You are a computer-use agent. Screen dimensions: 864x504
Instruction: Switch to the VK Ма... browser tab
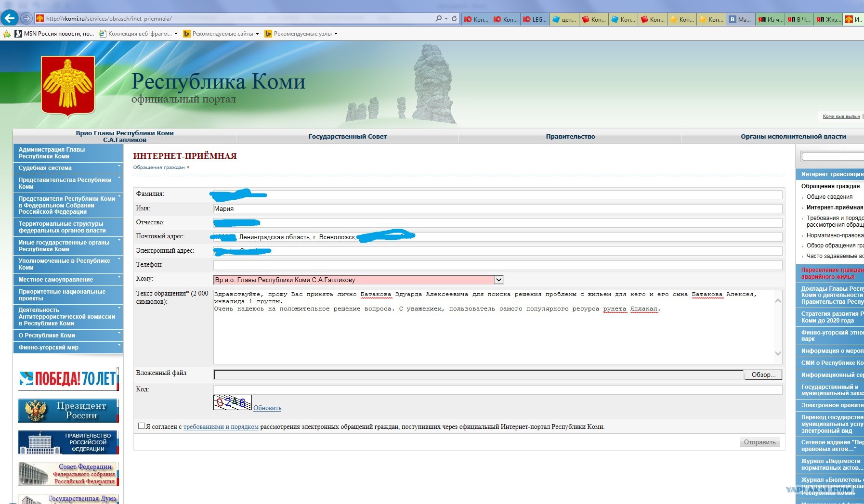(x=740, y=19)
